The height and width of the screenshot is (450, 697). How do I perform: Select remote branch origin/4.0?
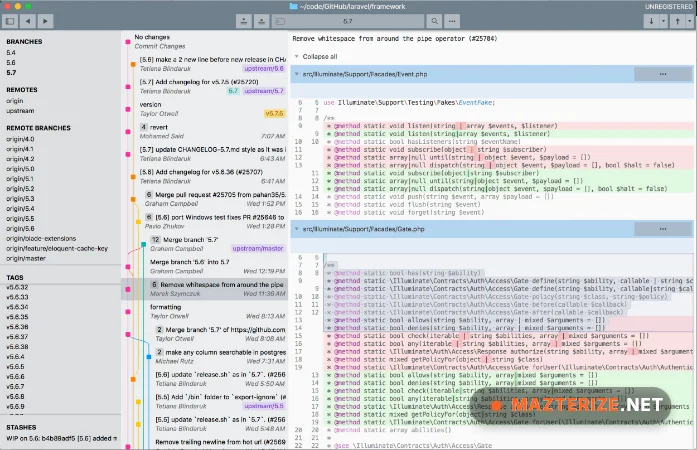tap(20, 139)
